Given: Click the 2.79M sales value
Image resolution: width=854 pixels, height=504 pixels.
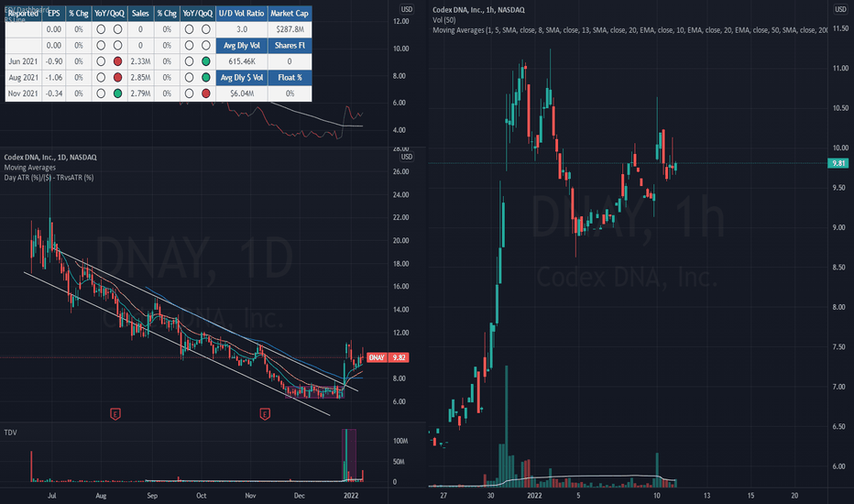Looking at the screenshot, I should click(140, 93).
